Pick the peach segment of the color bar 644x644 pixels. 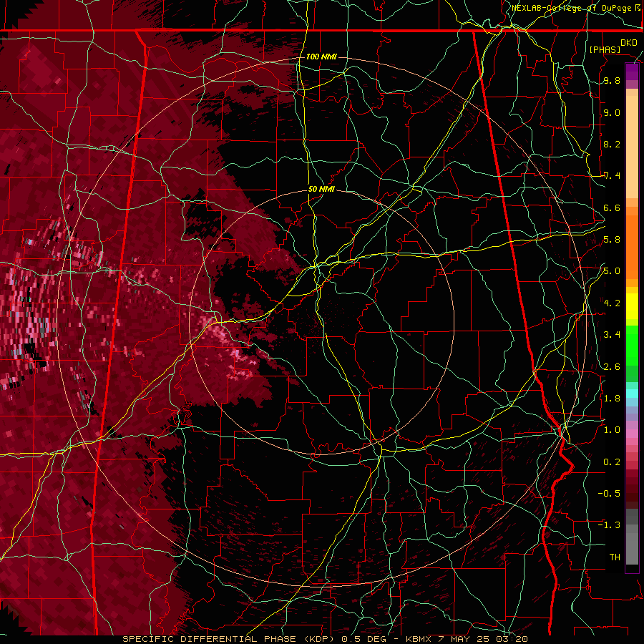tap(632, 144)
